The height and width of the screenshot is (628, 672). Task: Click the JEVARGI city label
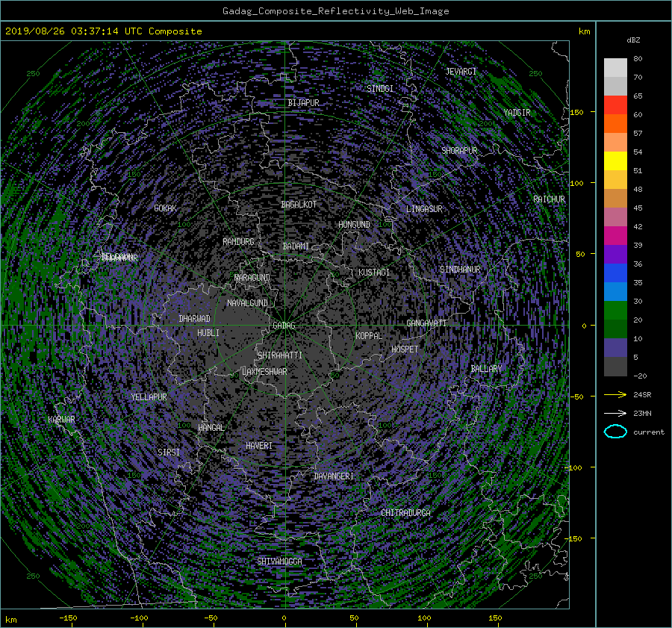click(461, 72)
